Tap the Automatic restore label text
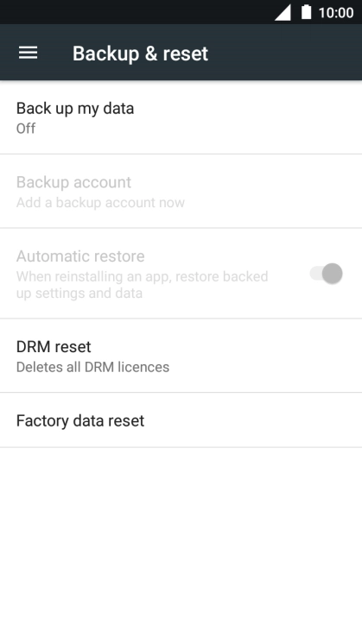 (x=80, y=256)
